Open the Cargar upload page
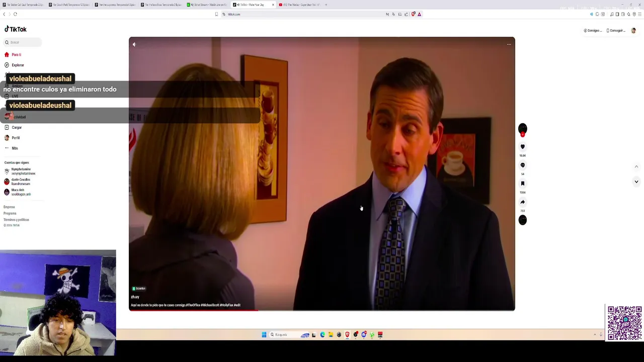The width and height of the screenshot is (644, 362). coord(13,127)
